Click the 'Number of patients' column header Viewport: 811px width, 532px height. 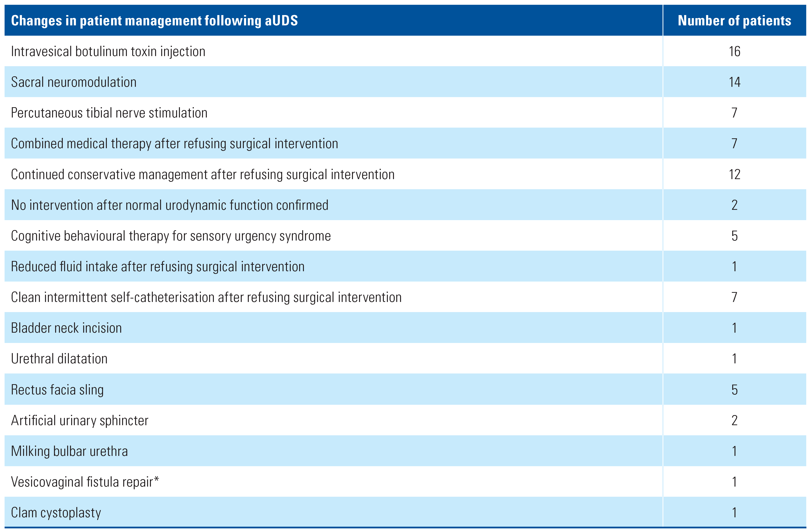tap(734, 20)
